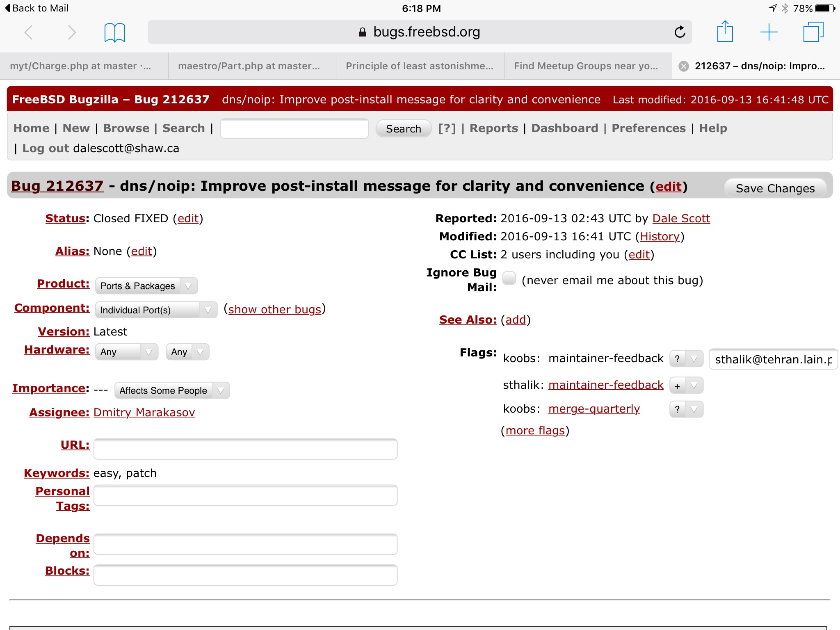
Task: Open the Browse menu link
Action: tap(126, 128)
